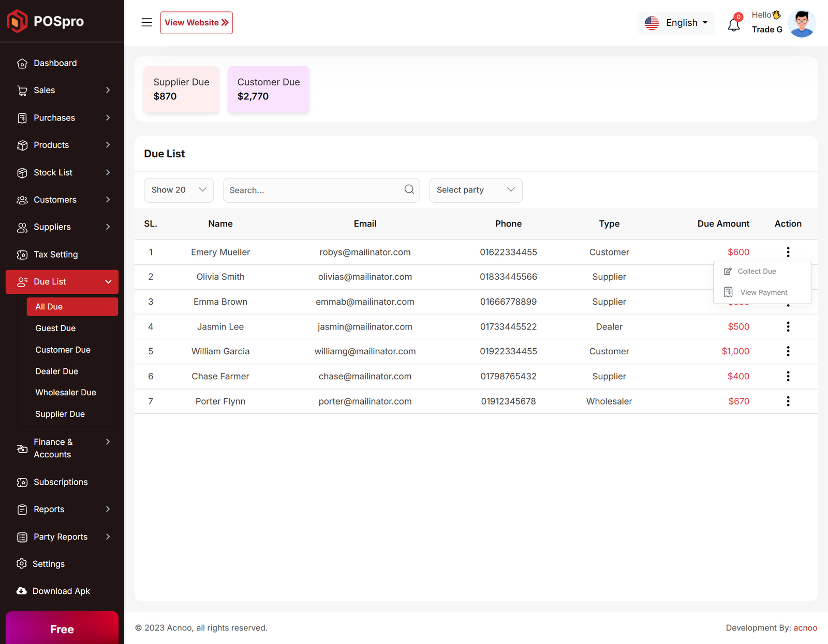Open action menu for Chase Farmer row
Image resolution: width=828 pixels, height=644 pixels.
(788, 377)
